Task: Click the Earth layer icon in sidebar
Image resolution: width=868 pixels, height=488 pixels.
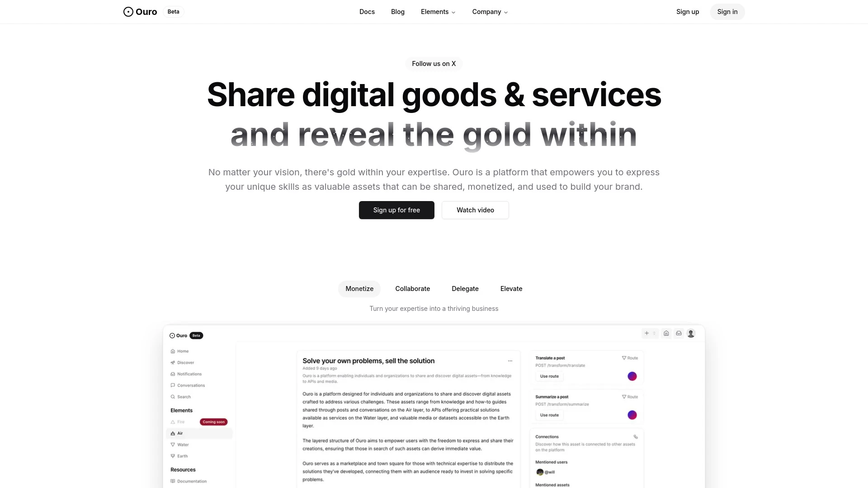Action: click(x=173, y=455)
